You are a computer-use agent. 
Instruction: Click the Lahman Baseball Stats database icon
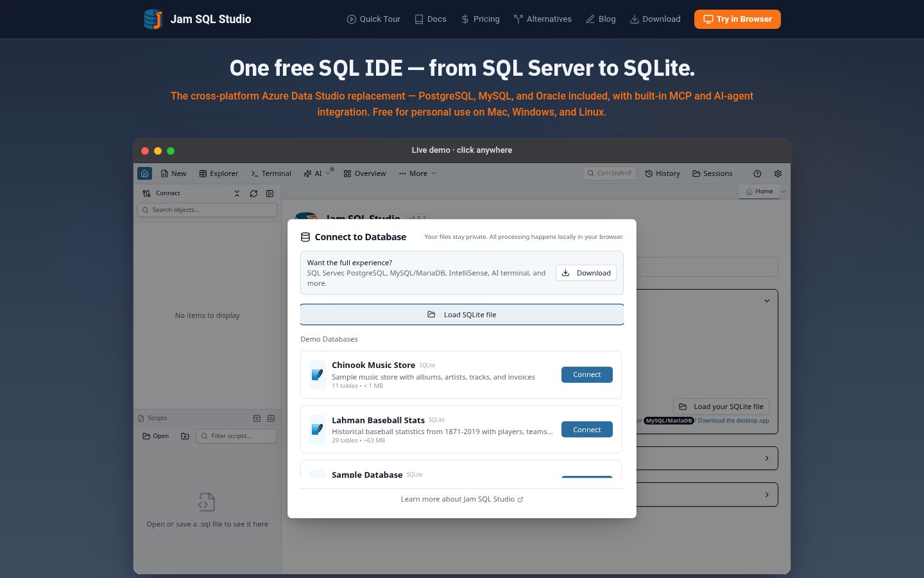317,430
